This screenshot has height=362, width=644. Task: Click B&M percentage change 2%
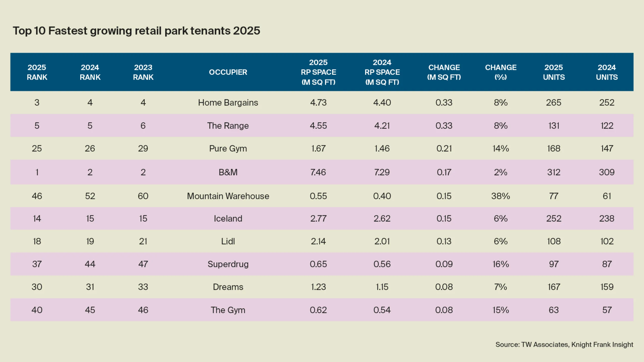(501, 172)
